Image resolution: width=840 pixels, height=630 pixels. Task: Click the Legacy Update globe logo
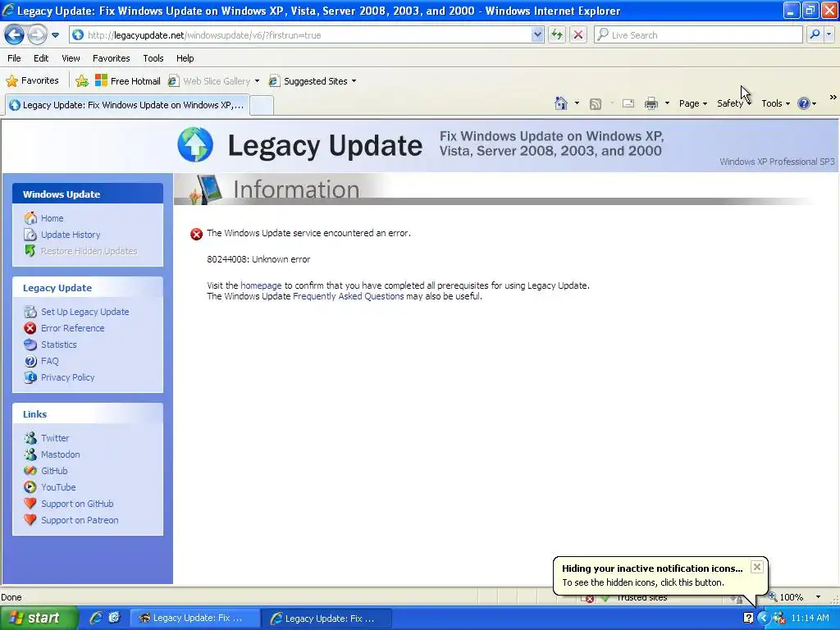pyautogui.click(x=195, y=144)
